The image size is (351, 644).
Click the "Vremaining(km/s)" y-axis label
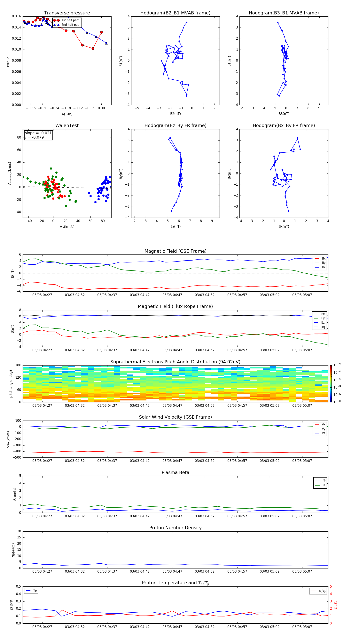click(10, 173)
